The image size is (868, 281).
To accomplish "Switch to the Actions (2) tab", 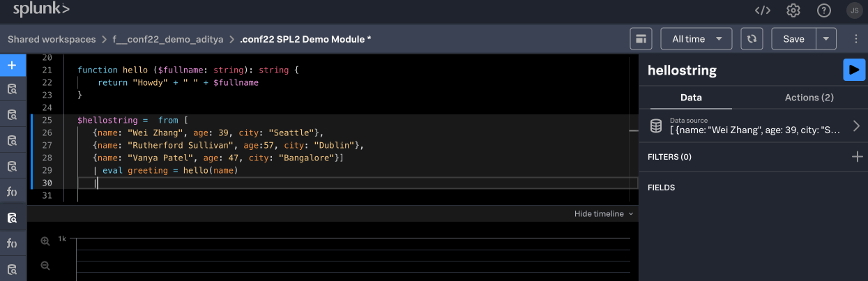I will [x=809, y=98].
